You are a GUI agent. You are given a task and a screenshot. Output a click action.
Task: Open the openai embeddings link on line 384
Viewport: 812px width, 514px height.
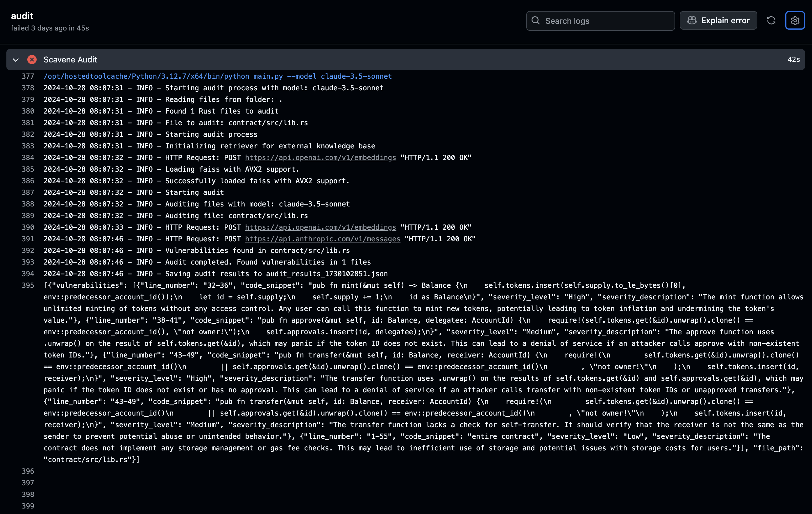(x=320, y=157)
